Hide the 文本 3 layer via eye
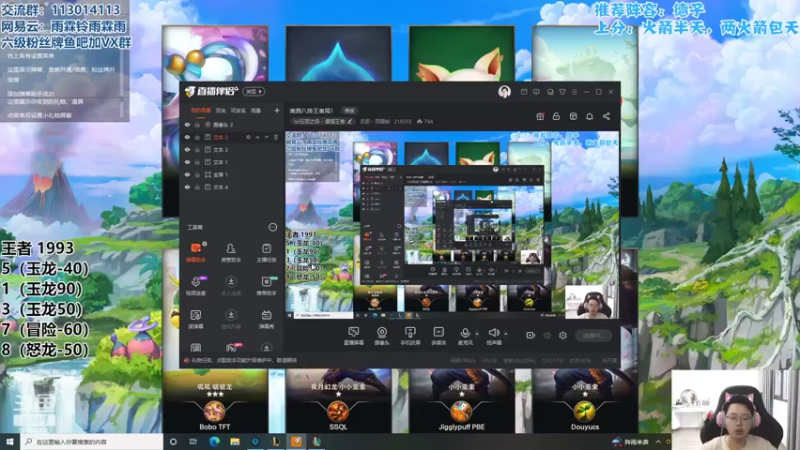This screenshot has height=450, width=800. point(187,149)
